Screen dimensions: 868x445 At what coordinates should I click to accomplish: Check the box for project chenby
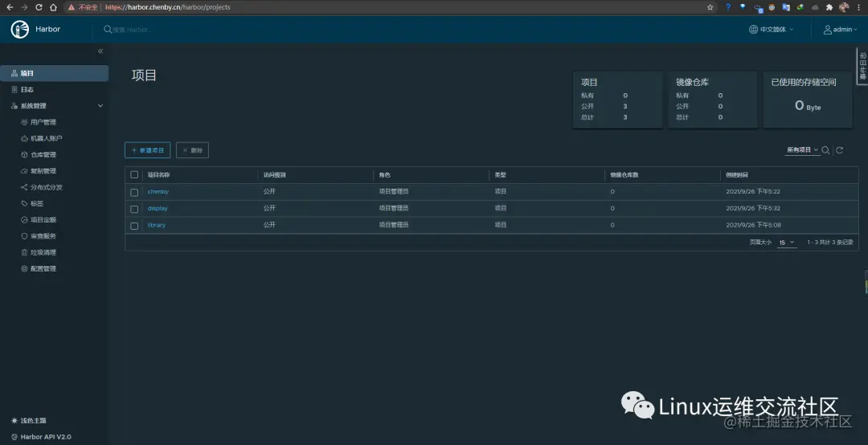tap(134, 192)
